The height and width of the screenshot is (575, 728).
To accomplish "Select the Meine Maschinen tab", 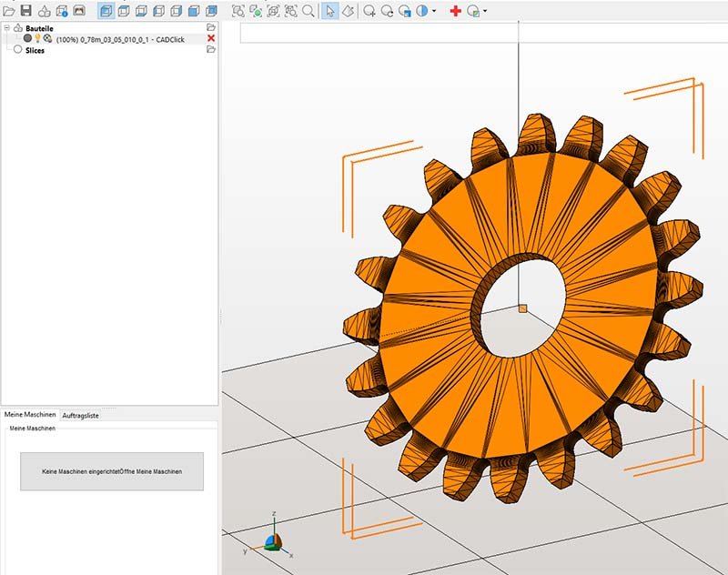I will [x=30, y=414].
